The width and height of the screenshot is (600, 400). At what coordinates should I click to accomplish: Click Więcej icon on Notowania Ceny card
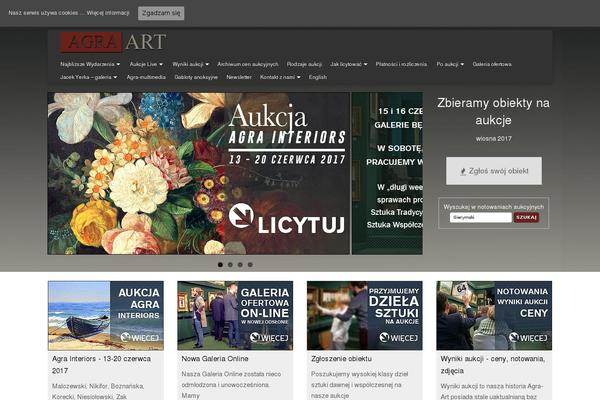514,337
